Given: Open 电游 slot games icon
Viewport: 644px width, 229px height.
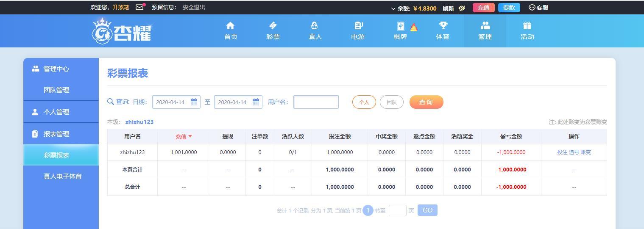Looking at the screenshot, I should point(358,26).
